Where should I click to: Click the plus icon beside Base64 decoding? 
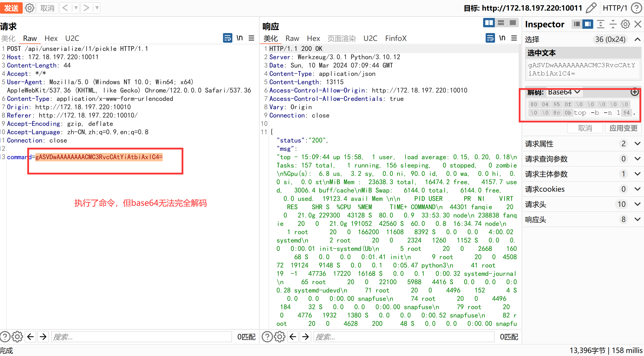point(634,92)
